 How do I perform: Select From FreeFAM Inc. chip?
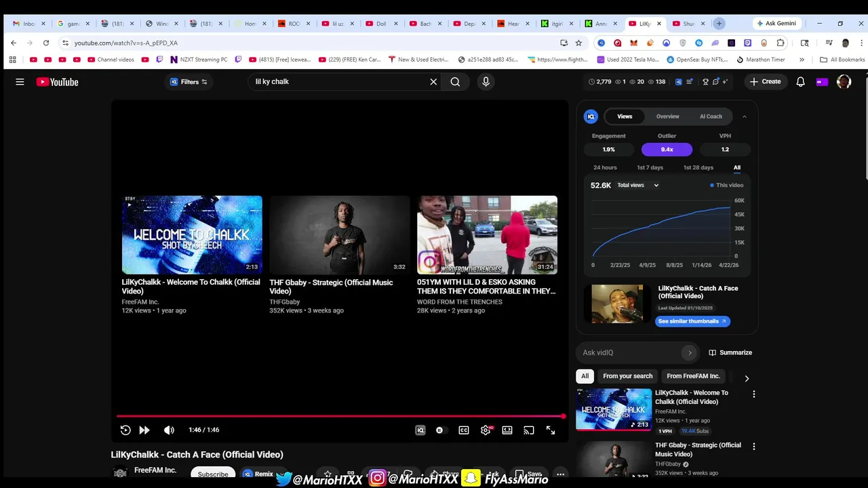693,376
